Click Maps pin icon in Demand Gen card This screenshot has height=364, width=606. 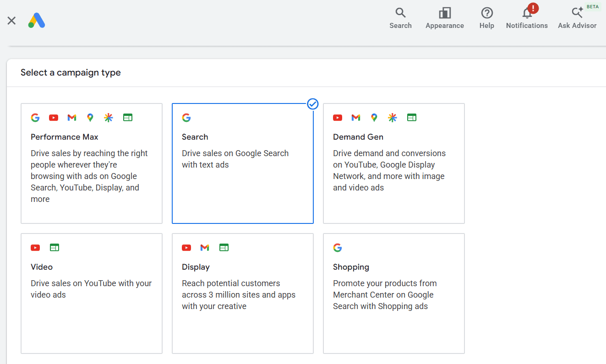374,118
